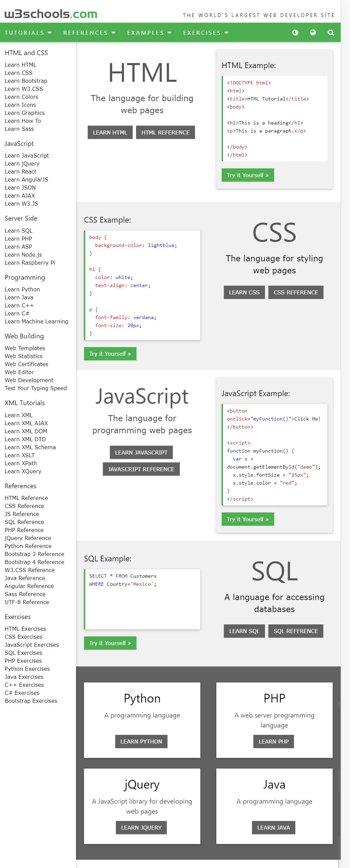Image resolution: width=350 pixels, height=868 pixels.
Task: Open the References dropdown menu
Action: [89, 33]
